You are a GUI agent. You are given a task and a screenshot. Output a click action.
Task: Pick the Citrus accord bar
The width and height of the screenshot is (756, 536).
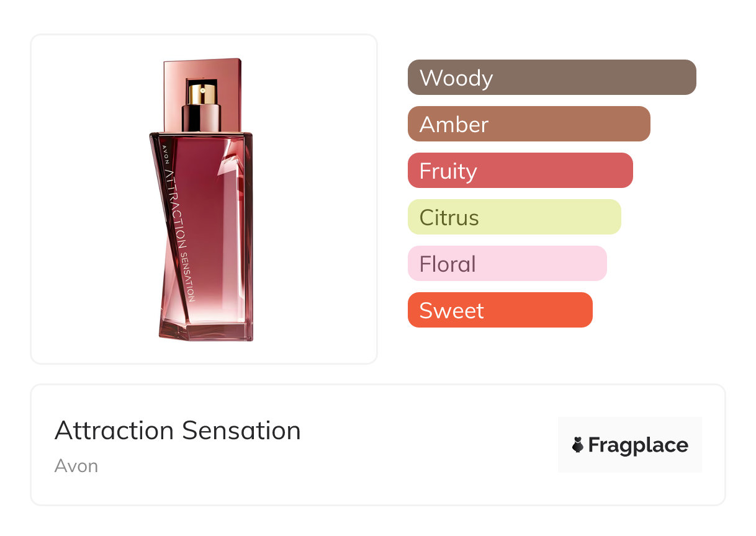click(x=514, y=217)
